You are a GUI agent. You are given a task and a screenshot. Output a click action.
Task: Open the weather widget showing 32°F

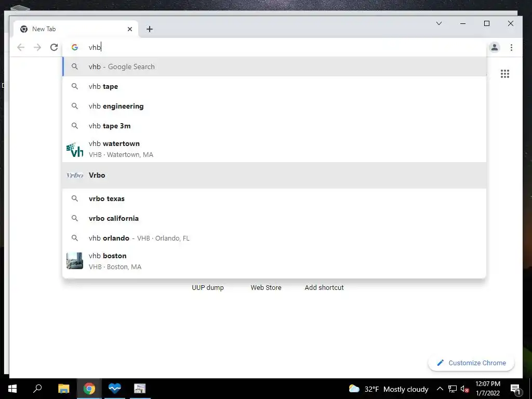tap(389, 389)
